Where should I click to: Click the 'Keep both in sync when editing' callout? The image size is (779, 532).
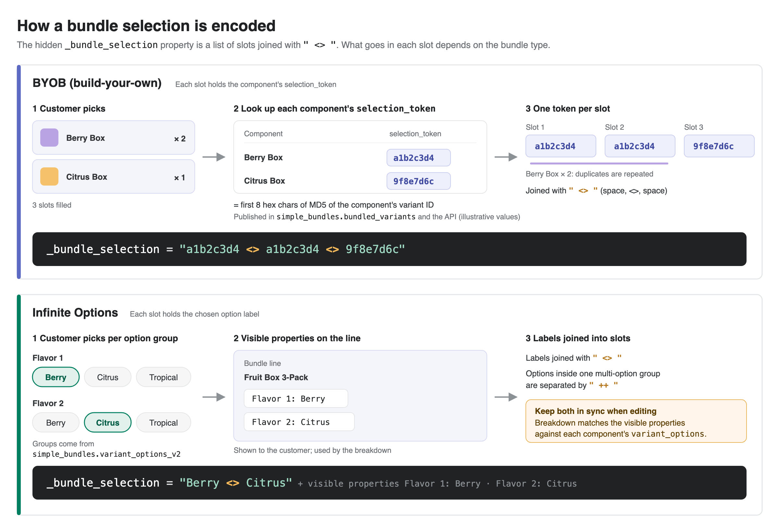pyautogui.click(x=636, y=421)
